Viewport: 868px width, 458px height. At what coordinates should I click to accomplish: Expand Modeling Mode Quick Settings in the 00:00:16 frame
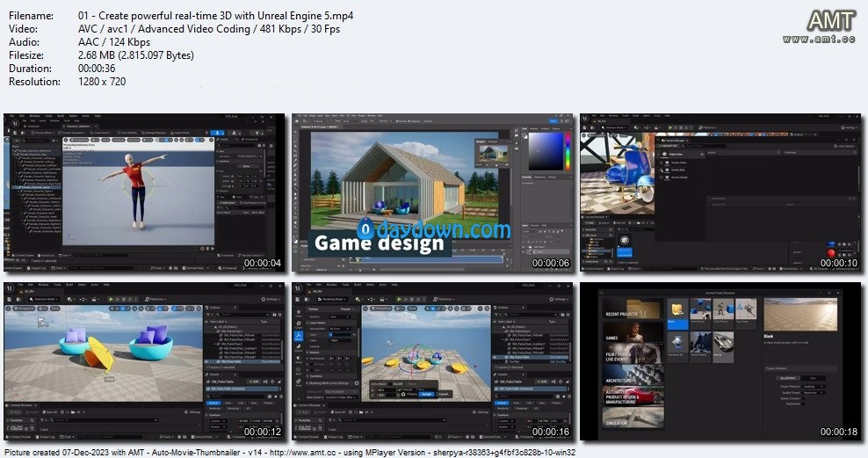coord(329,383)
